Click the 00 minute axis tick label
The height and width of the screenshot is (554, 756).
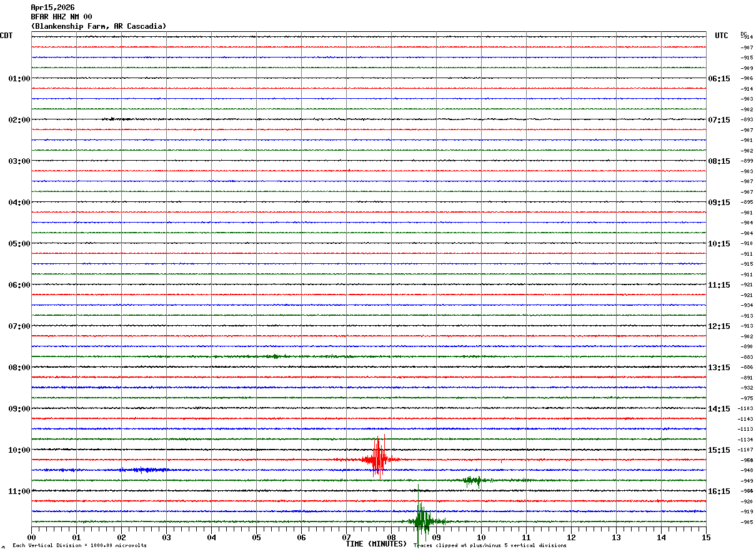(32, 537)
